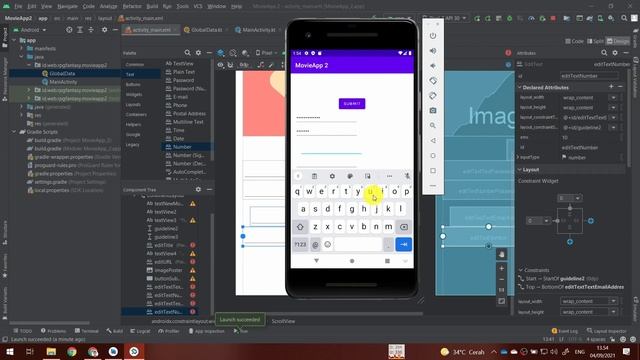The width and height of the screenshot is (640, 360).
Task: Click the red stop app icon in toolbar
Action: [553, 18]
